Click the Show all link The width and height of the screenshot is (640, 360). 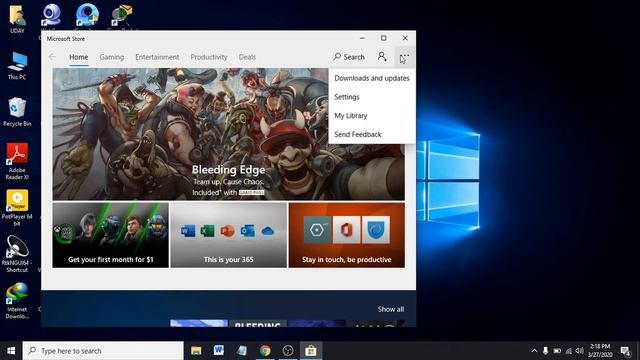point(391,309)
